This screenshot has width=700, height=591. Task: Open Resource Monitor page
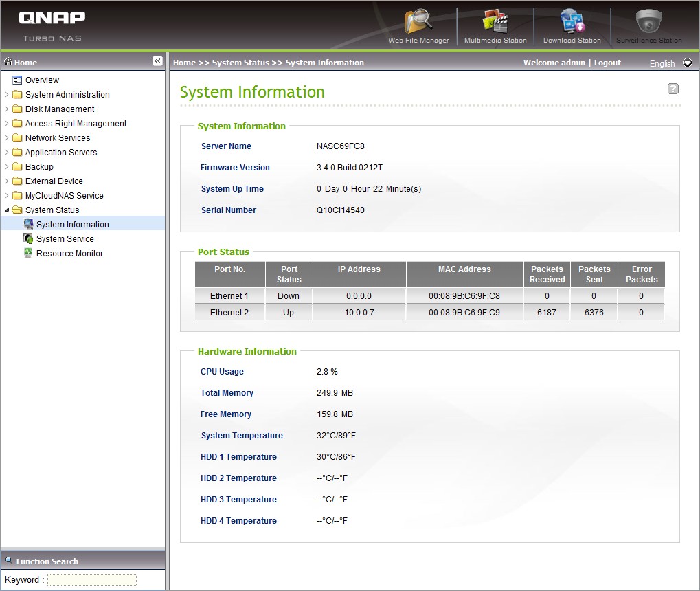pyautogui.click(x=69, y=254)
